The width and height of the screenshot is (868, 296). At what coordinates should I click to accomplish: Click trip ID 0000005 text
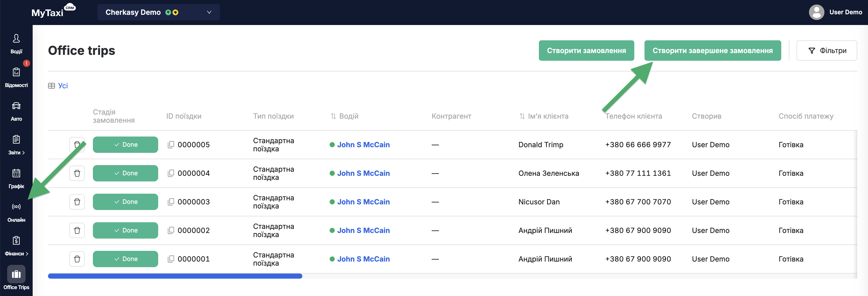pos(194,145)
